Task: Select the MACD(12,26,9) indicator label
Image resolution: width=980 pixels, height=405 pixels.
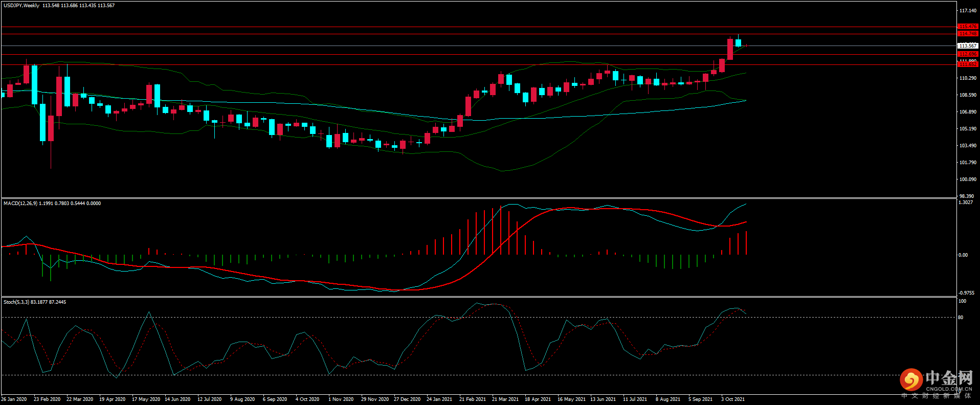Action: point(20,204)
